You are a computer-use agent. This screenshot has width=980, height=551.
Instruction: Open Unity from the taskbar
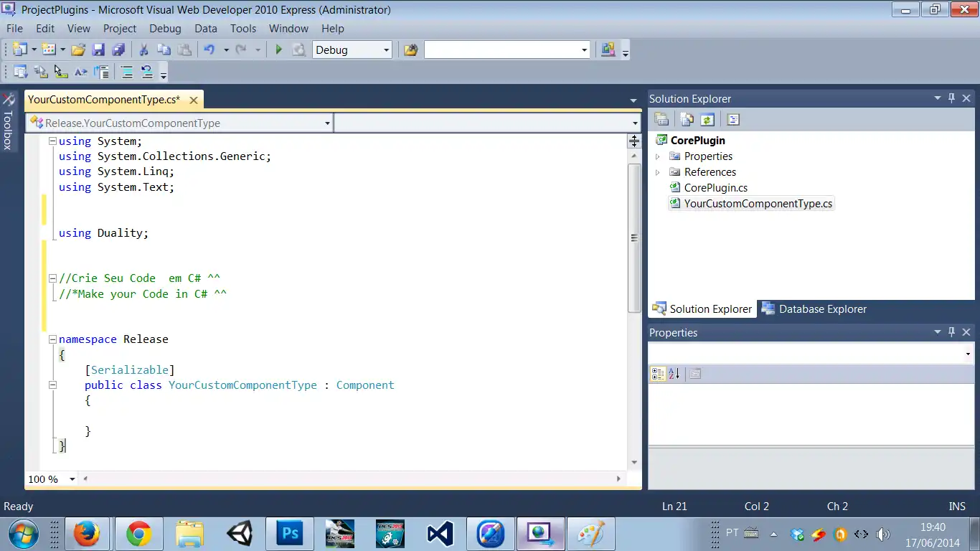coord(240,534)
